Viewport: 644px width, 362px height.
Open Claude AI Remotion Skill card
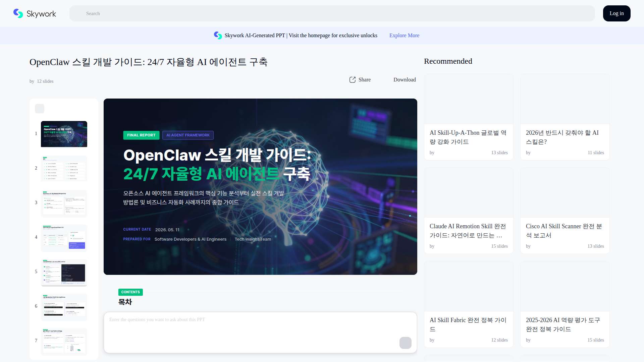point(469,210)
